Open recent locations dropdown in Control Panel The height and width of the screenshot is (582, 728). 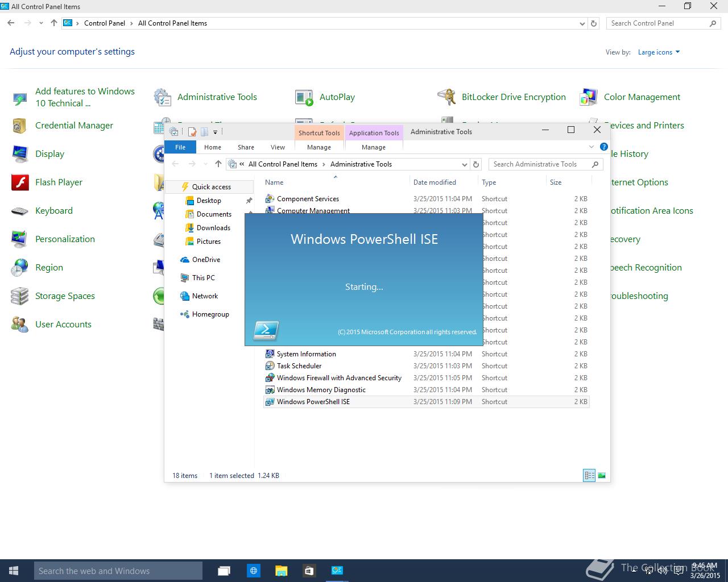[x=41, y=23]
